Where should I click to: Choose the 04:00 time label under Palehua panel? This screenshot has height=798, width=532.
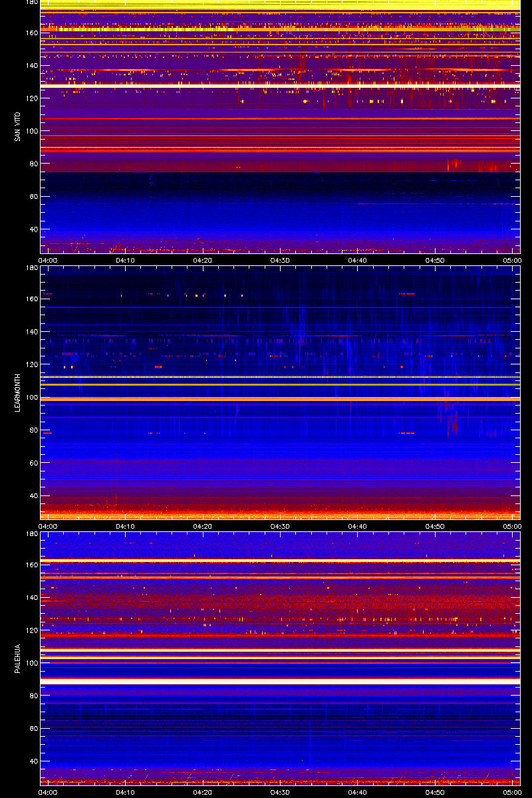click(x=48, y=792)
